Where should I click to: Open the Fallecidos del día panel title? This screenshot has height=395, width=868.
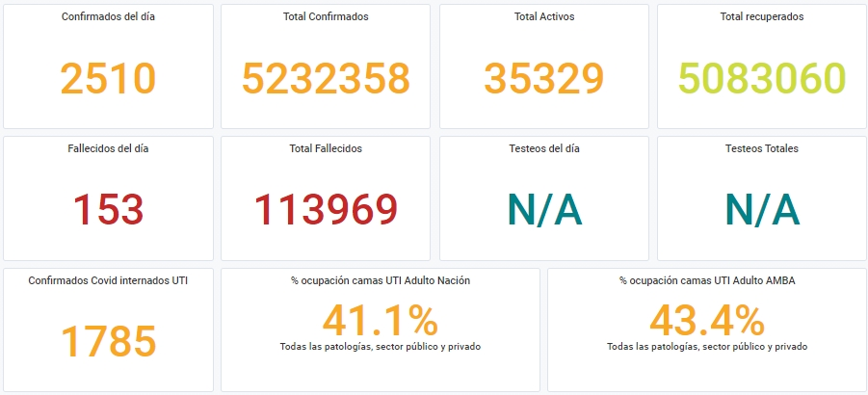tap(108, 148)
